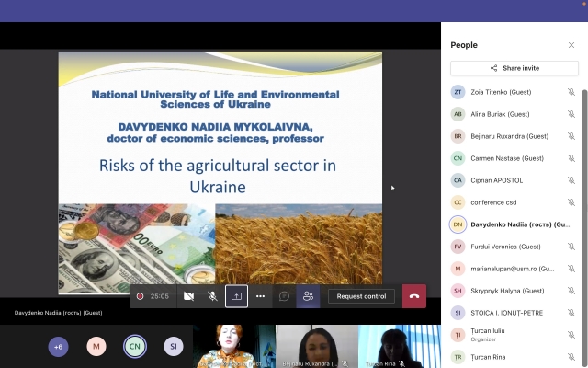This screenshot has width=588, height=368.
Task: Click muted mic icon for Țurcan Iuliu
Action: (x=571, y=335)
